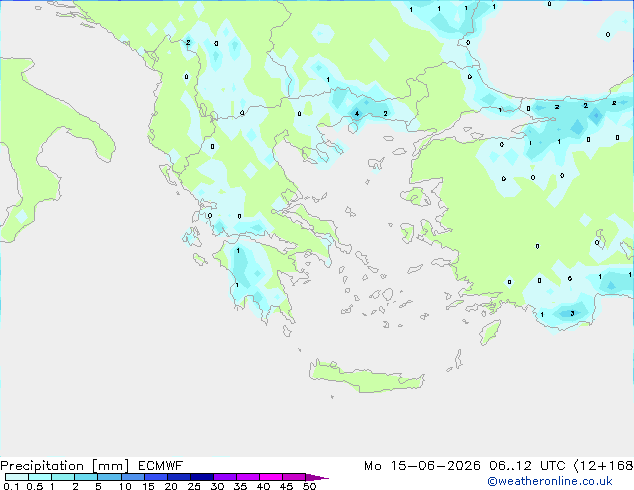This screenshot has width=634, height=490.
Task: Click the 45–50 mm legend swatch
Action: coord(294,477)
